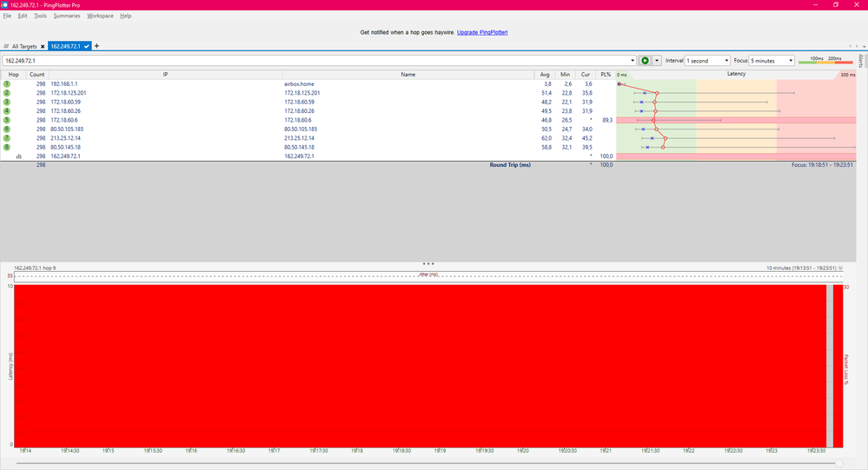Open the Summaries menu
The height and width of the screenshot is (470, 868).
67,16
